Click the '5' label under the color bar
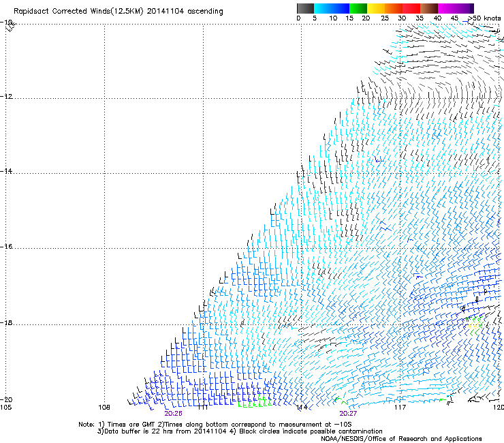Viewport: 504px width, 443px height. tap(315, 18)
